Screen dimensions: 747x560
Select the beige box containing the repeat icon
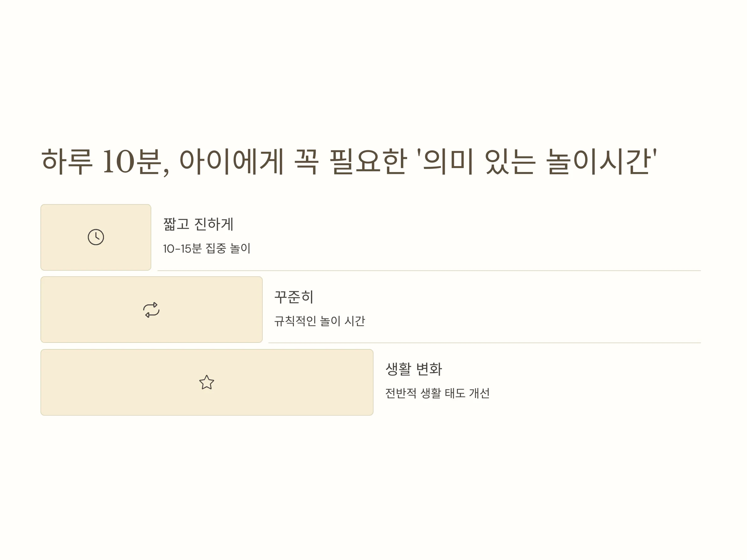[x=152, y=310]
